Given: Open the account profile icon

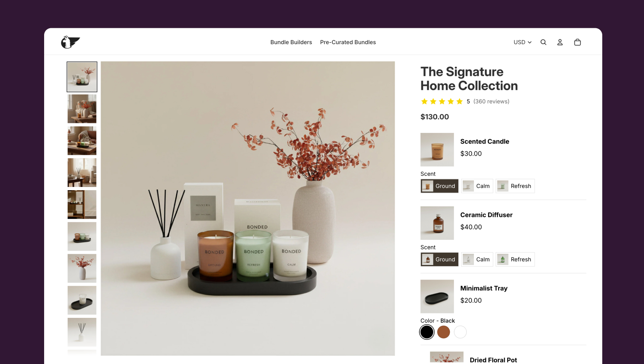Looking at the screenshot, I should (560, 42).
